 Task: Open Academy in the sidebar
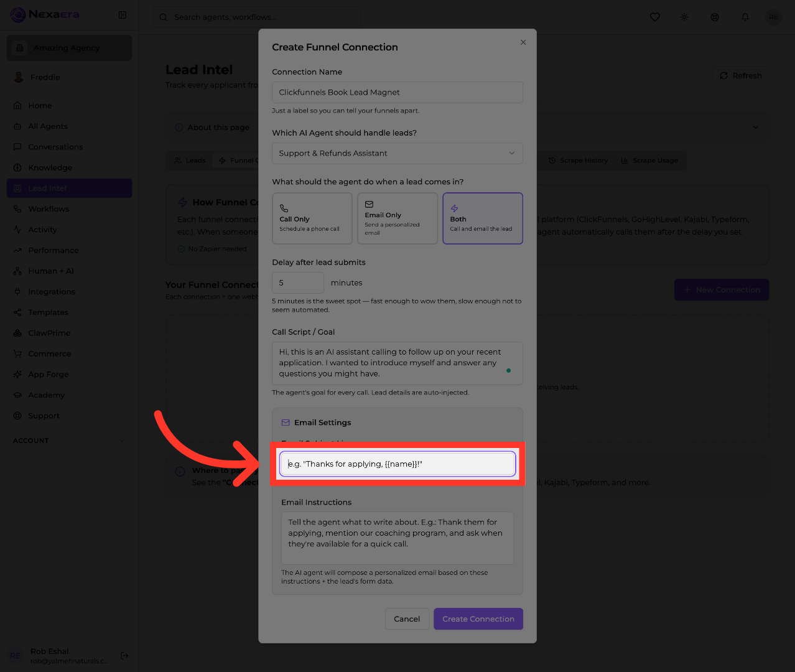tap(69, 395)
